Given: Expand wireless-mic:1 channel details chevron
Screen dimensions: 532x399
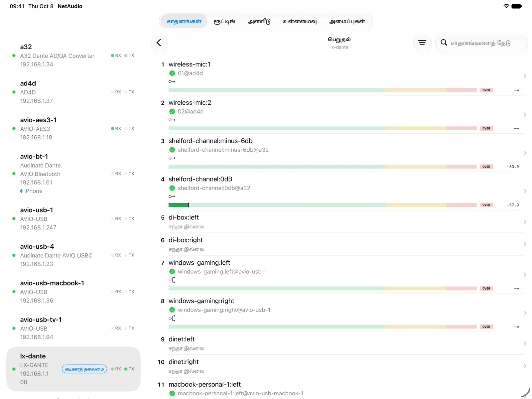Looking at the screenshot, I should click(525, 76).
